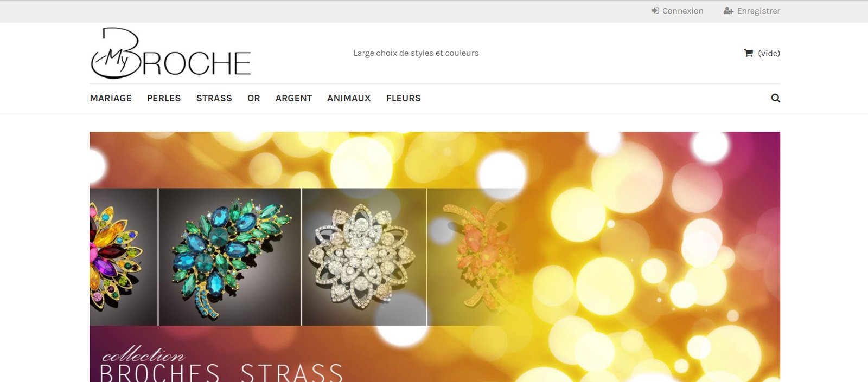The width and height of the screenshot is (868, 382).
Task: Click the search magnifier icon
Action: (776, 98)
